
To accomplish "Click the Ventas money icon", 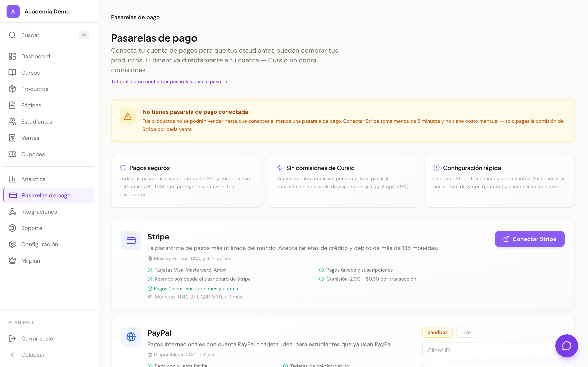I will click(x=12, y=138).
